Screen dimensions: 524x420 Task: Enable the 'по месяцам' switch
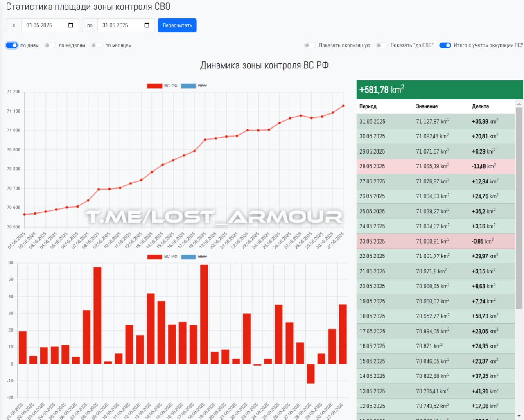click(x=96, y=45)
